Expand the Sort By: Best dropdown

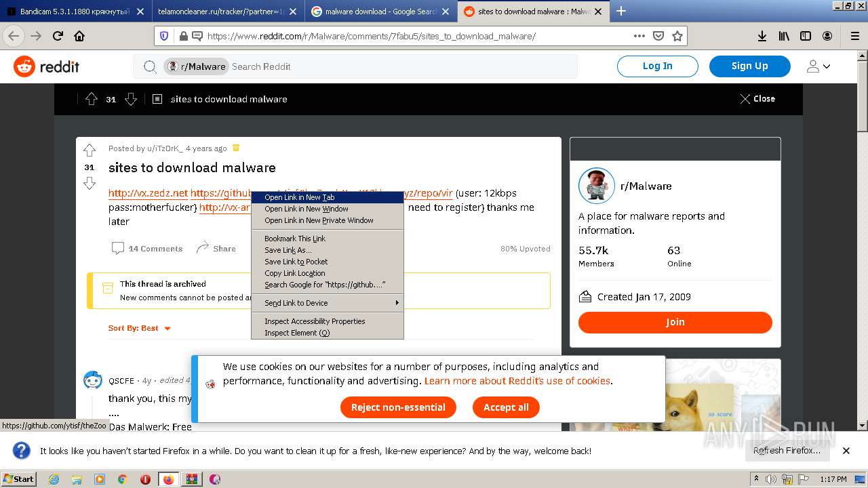point(140,328)
